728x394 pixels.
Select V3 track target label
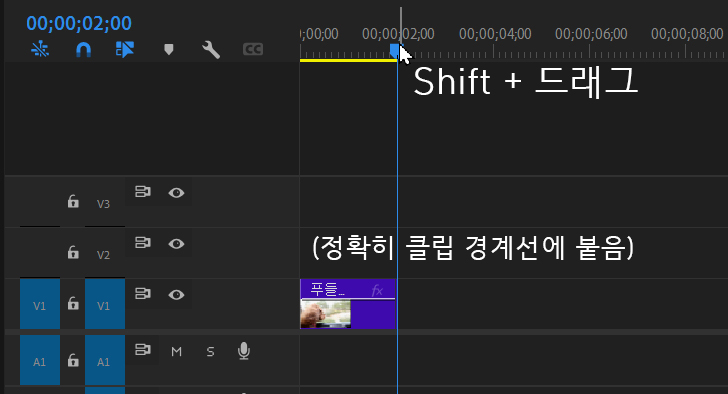[x=104, y=204]
